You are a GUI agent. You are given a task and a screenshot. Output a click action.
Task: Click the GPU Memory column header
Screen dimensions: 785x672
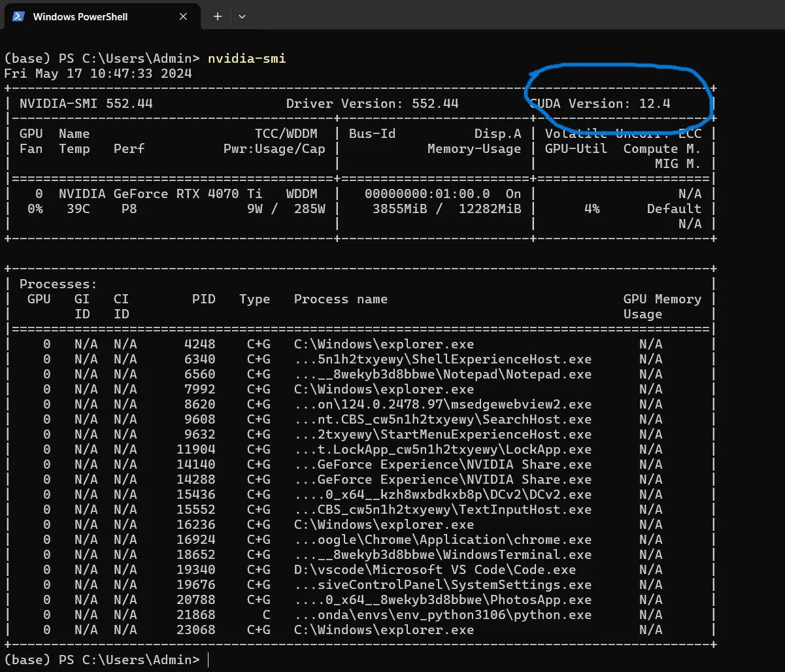663,299
